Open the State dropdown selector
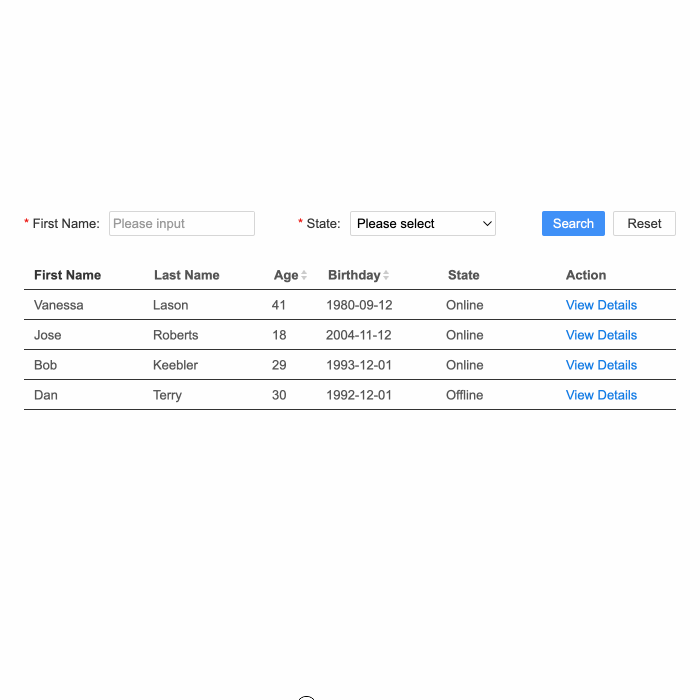The width and height of the screenshot is (700, 700). [x=423, y=224]
